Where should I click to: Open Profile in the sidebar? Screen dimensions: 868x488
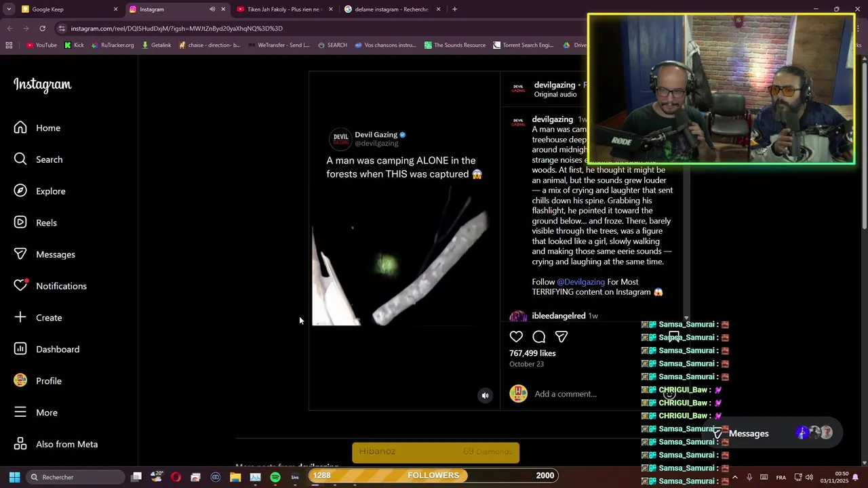38,381
